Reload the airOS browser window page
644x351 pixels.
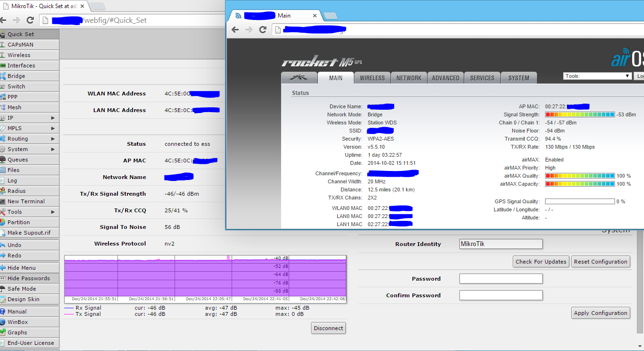click(x=263, y=30)
